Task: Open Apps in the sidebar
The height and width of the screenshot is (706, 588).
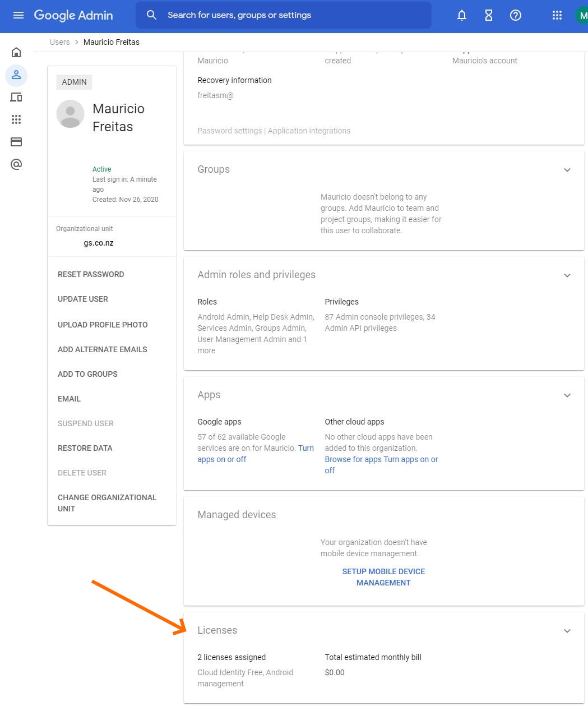Action: (x=16, y=119)
